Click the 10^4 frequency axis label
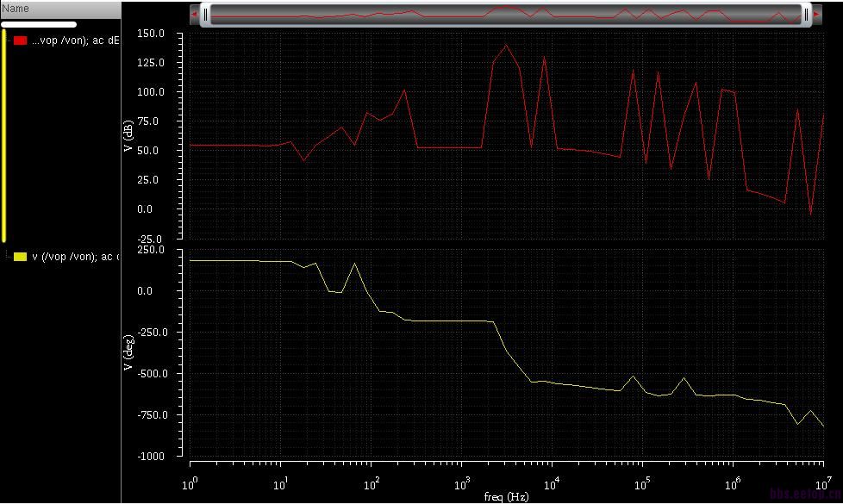 click(552, 484)
